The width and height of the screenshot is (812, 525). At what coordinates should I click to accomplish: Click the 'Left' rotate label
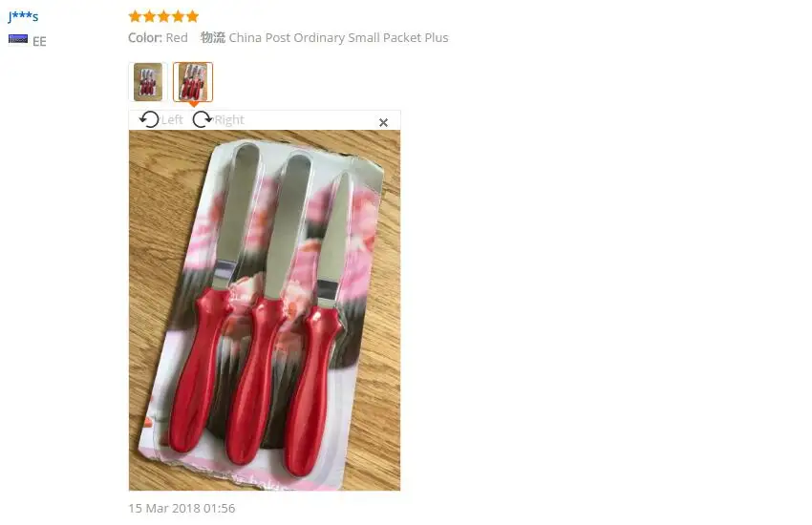[172, 120]
